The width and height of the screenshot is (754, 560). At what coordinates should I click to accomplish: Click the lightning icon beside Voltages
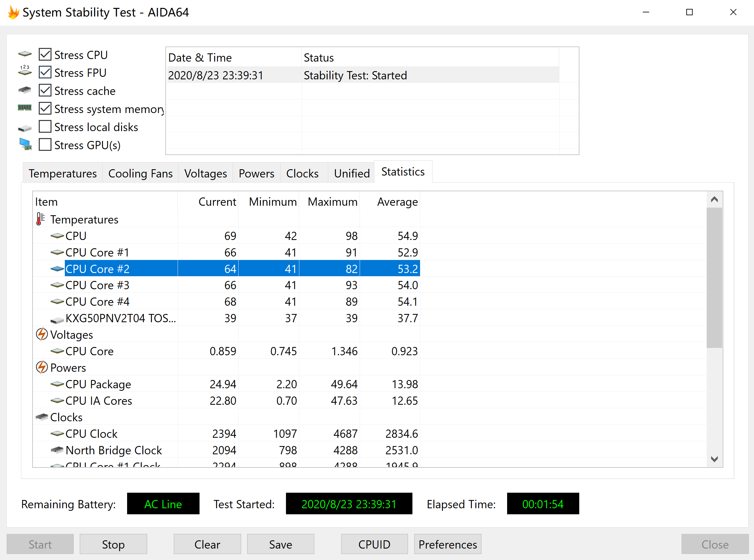pos(42,334)
